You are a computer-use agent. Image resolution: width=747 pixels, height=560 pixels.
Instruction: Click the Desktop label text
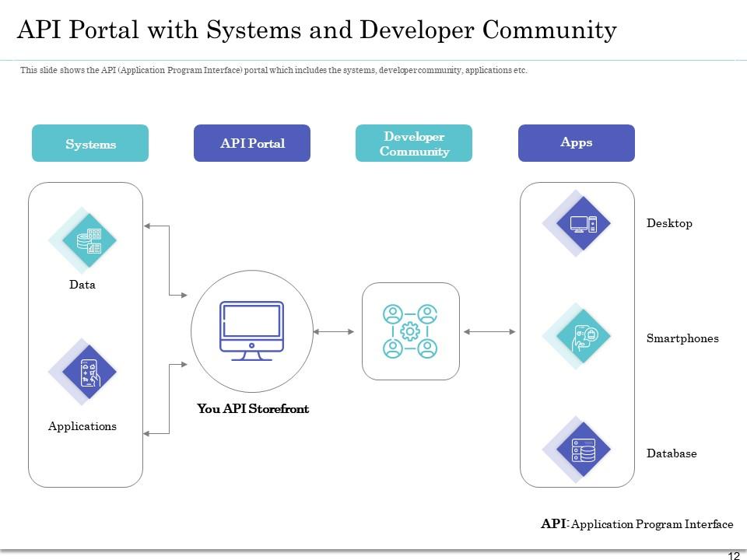669,223
